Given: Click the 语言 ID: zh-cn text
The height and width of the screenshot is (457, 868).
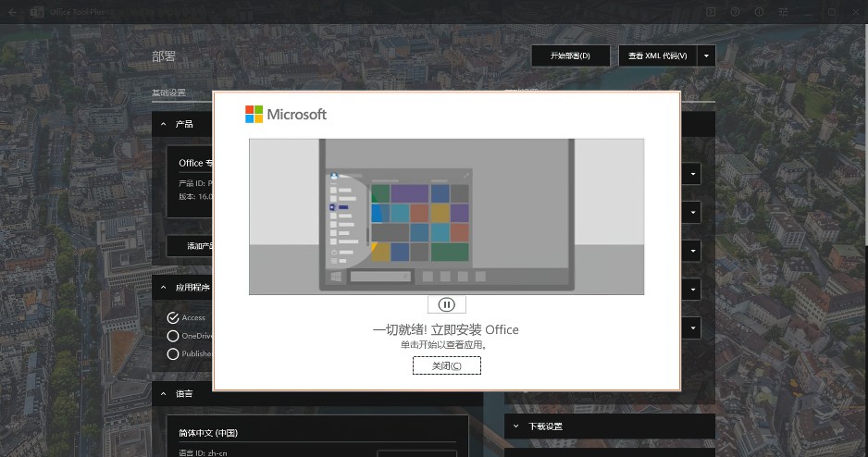Looking at the screenshot, I should [x=203, y=453].
